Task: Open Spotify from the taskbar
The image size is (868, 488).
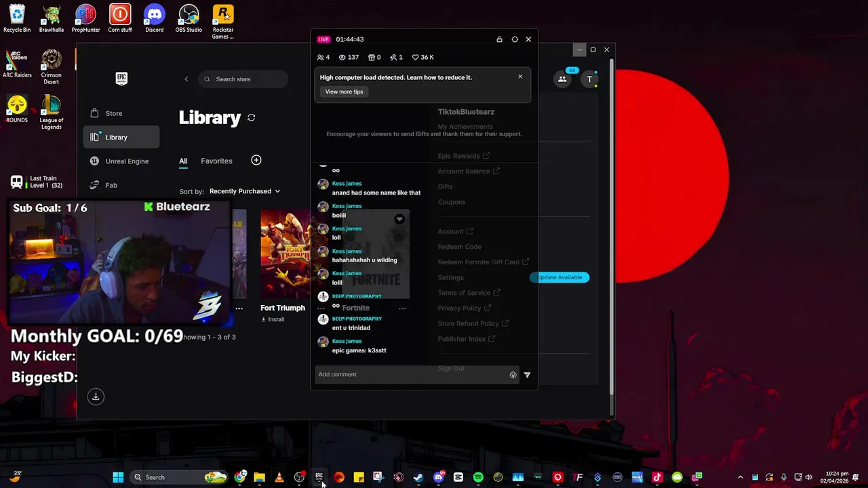Action: (478, 477)
